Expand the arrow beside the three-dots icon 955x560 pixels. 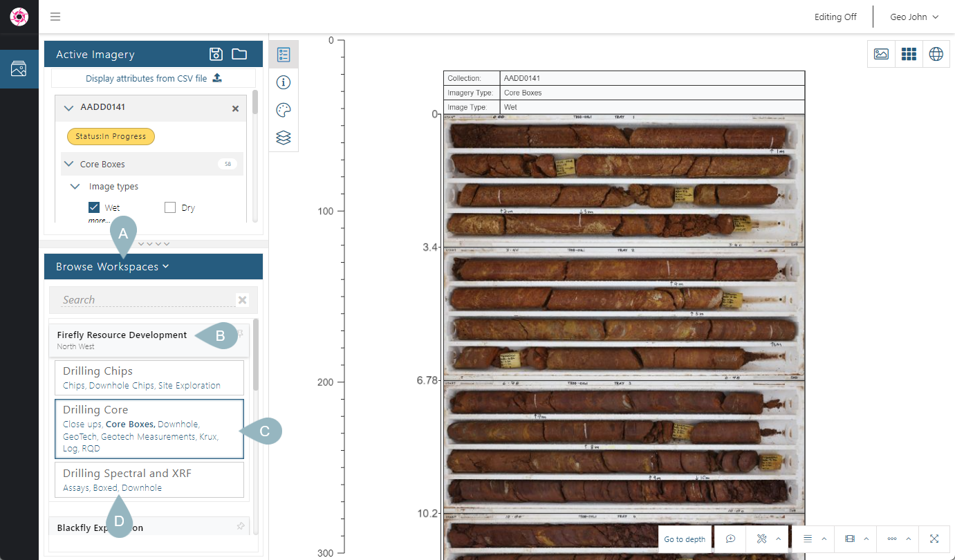pyautogui.click(x=908, y=539)
